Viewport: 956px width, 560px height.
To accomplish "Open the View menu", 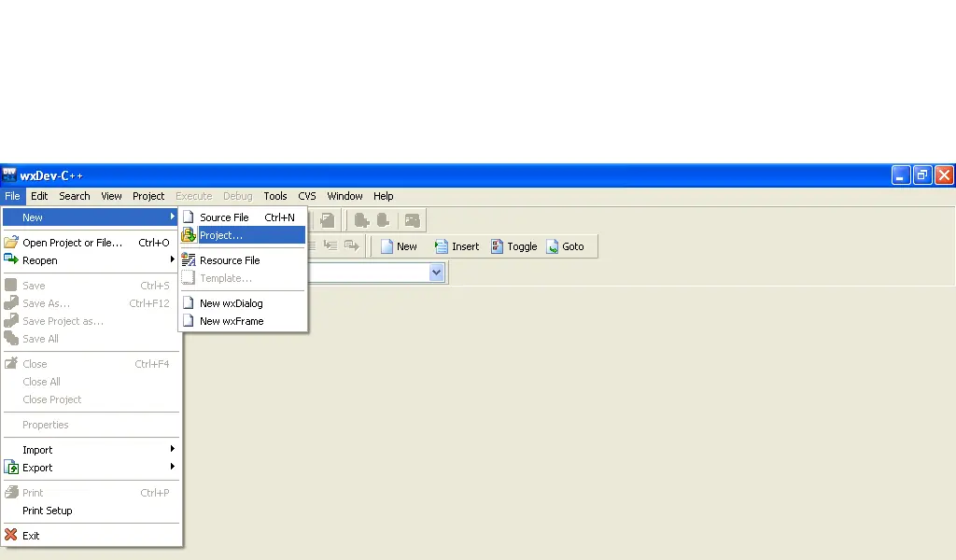I will pos(111,196).
